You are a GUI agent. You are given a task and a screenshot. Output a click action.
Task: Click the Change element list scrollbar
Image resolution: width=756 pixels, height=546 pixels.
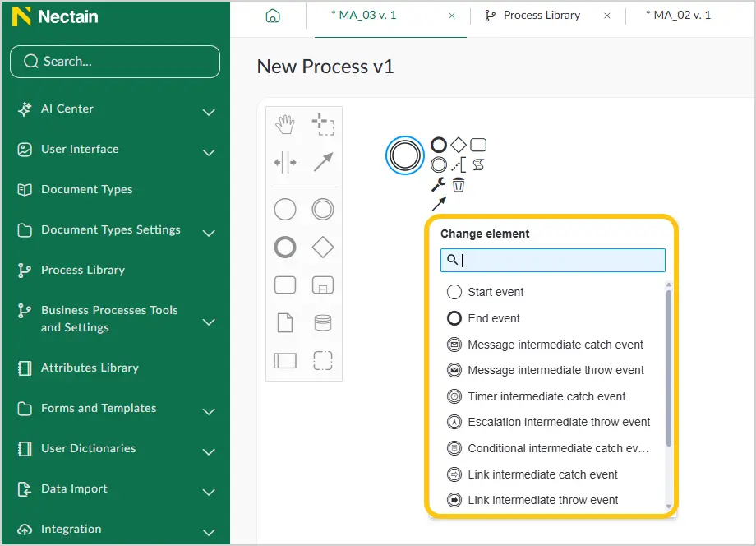[x=669, y=368]
